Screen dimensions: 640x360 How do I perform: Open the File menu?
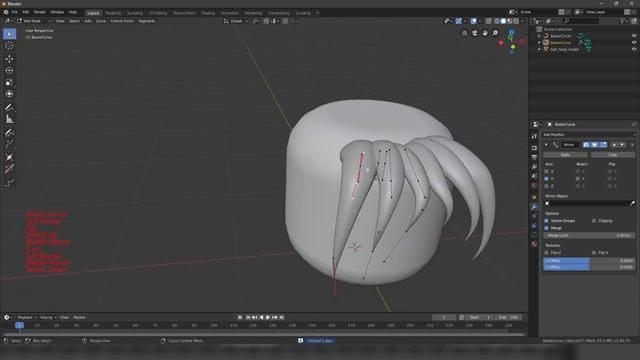[x=15, y=12]
